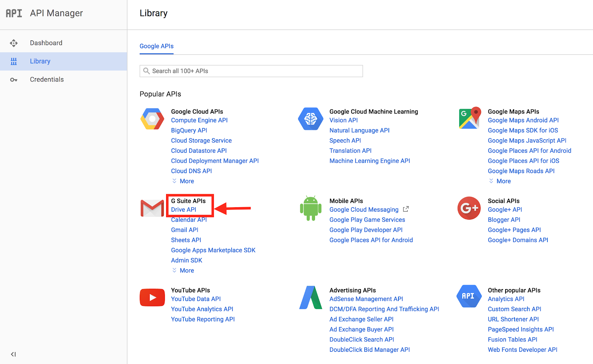This screenshot has height=364, width=593.
Task: Go to Credentials in the sidebar
Action: click(47, 79)
